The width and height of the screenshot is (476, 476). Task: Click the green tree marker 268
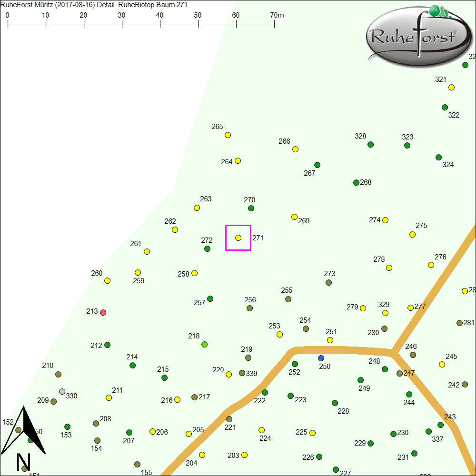pos(356,182)
